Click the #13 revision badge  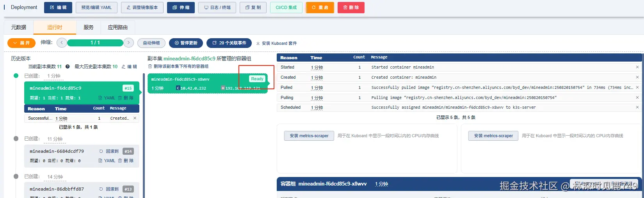point(128,189)
